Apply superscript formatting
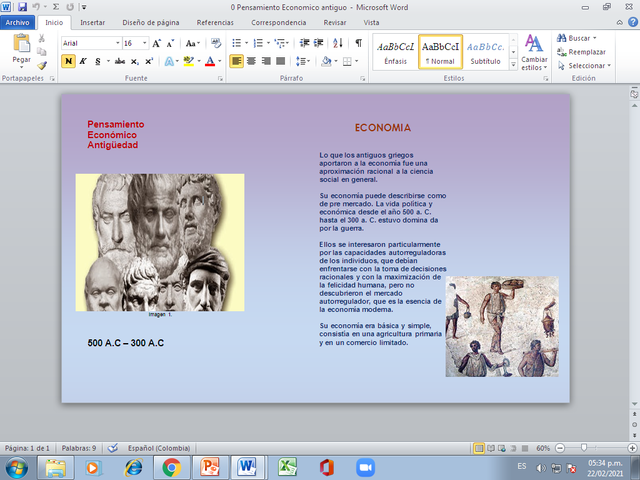The width and height of the screenshot is (640, 480). [149, 62]
